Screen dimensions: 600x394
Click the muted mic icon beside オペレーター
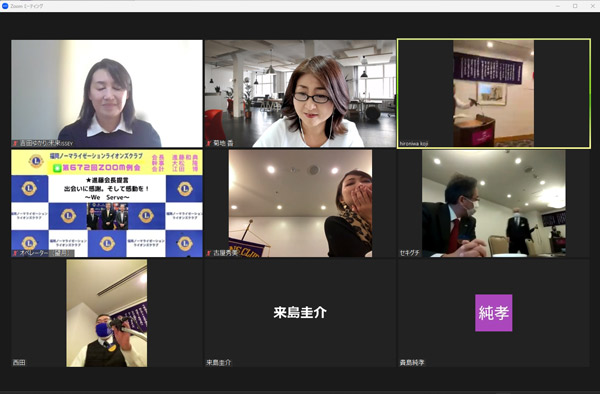pos(16,253)
